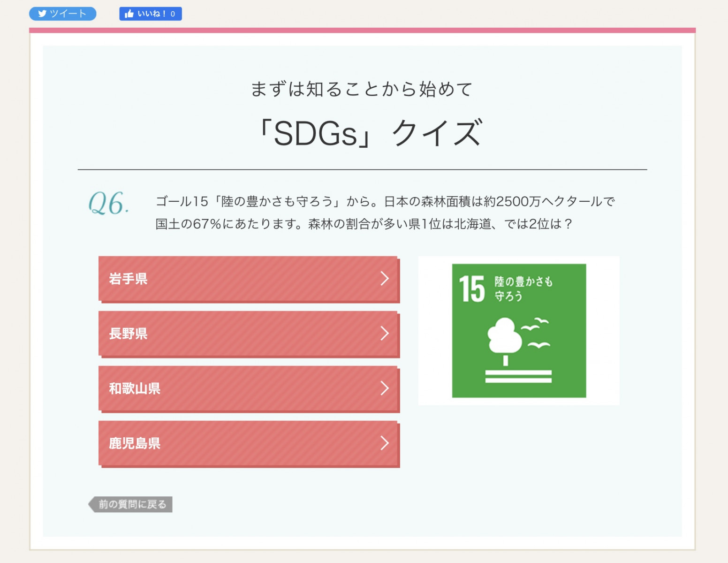The height and width of the screenshot is (563, 728).
Task: Choose the answer 和歌山県
Action: click(249, 388)
